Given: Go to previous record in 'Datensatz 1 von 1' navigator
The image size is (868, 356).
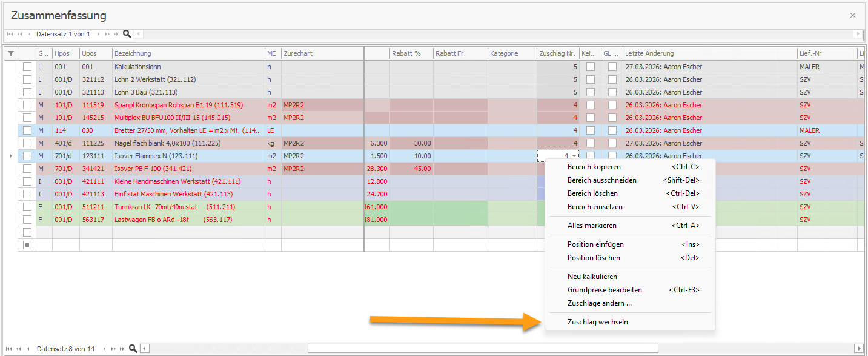Looking at the screenshot, I should pos(29,34).
